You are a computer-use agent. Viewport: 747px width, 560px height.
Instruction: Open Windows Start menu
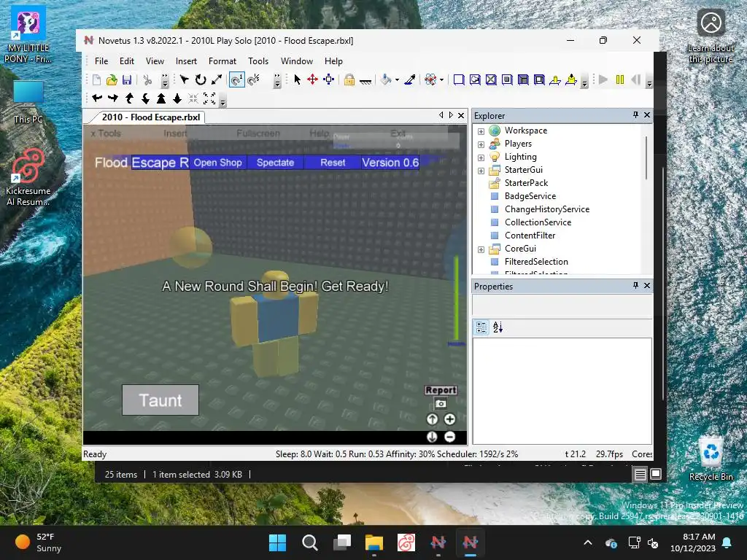277,542
